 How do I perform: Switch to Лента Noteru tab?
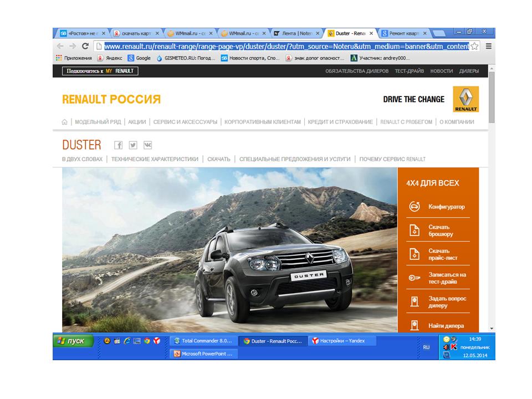(296, 33)
